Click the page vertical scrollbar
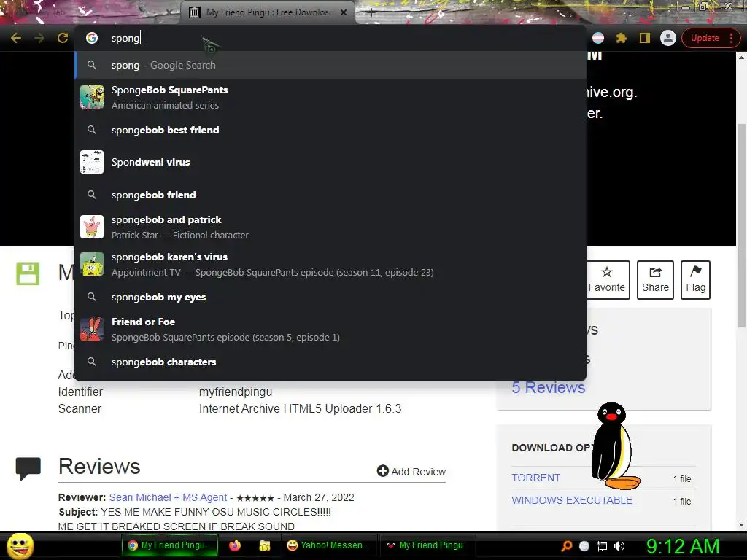The height and width of the screenshot is (560, 747). [x=741, y=225]
